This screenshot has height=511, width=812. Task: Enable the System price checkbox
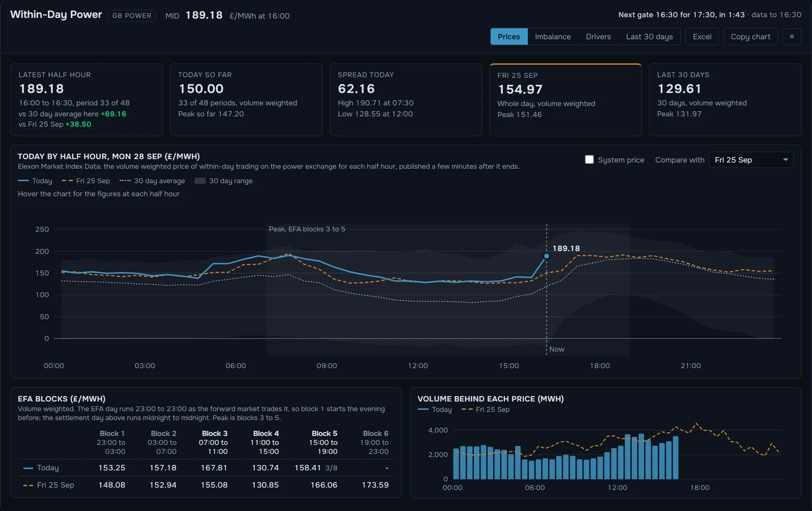coord(589,159)
